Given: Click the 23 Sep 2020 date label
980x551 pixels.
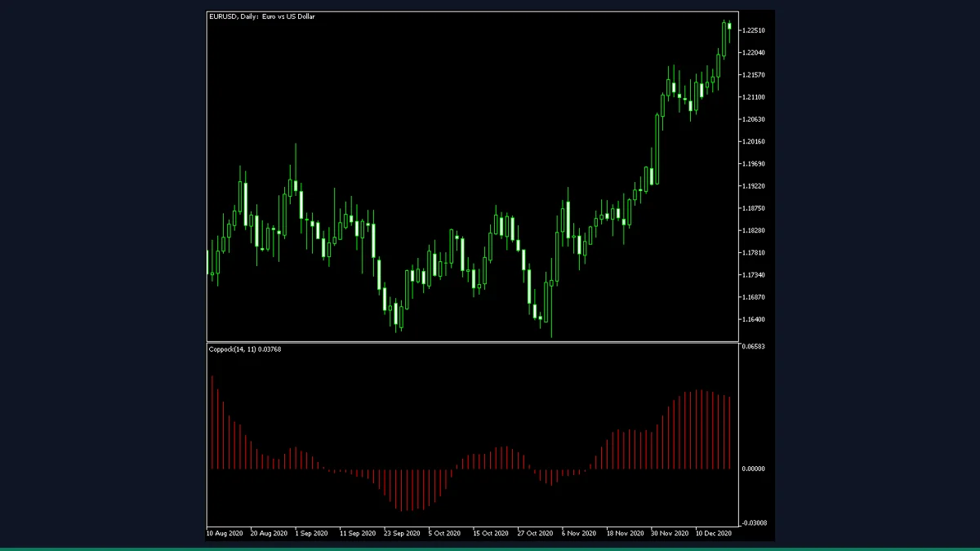Looking at the screenshot, I should [x=401, y=533].
